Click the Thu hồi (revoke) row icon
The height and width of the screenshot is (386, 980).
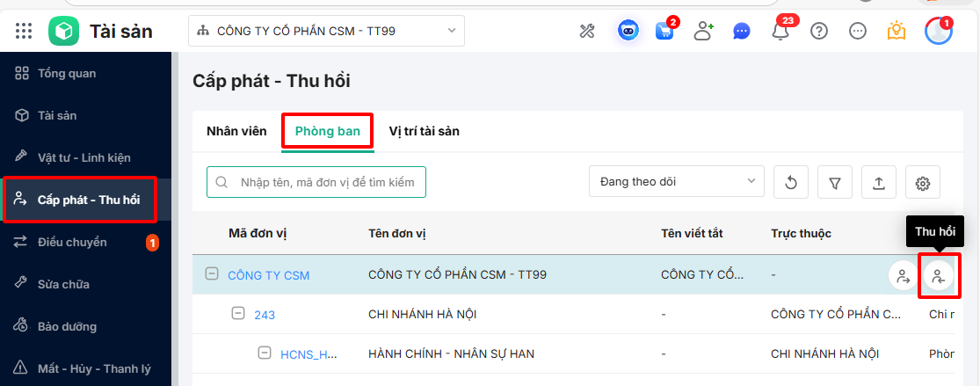pos(938,276)
